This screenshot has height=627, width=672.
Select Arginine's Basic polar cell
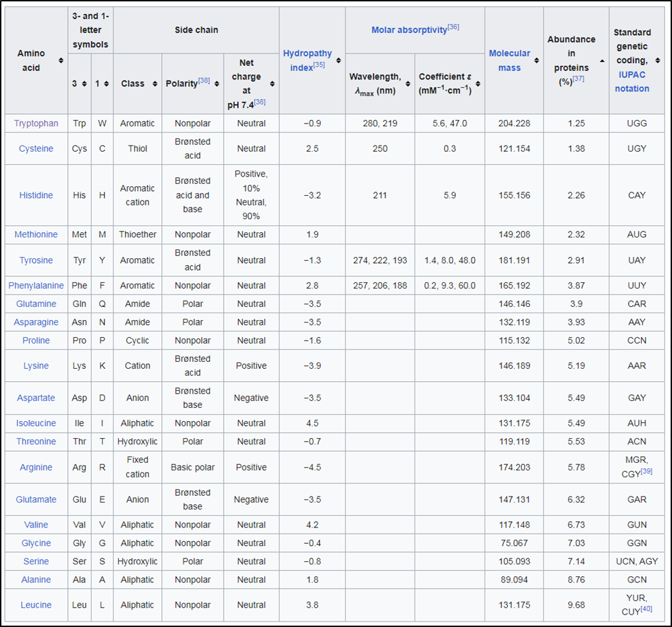click(x=192, y=468)
